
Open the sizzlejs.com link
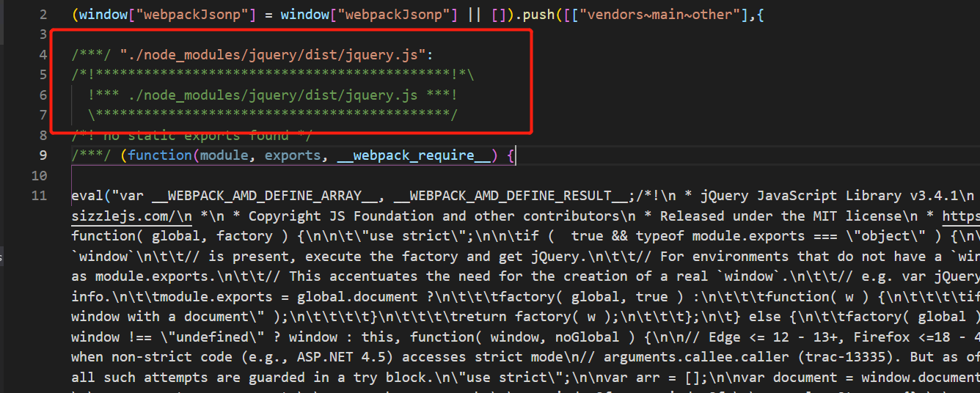point(132,216)
